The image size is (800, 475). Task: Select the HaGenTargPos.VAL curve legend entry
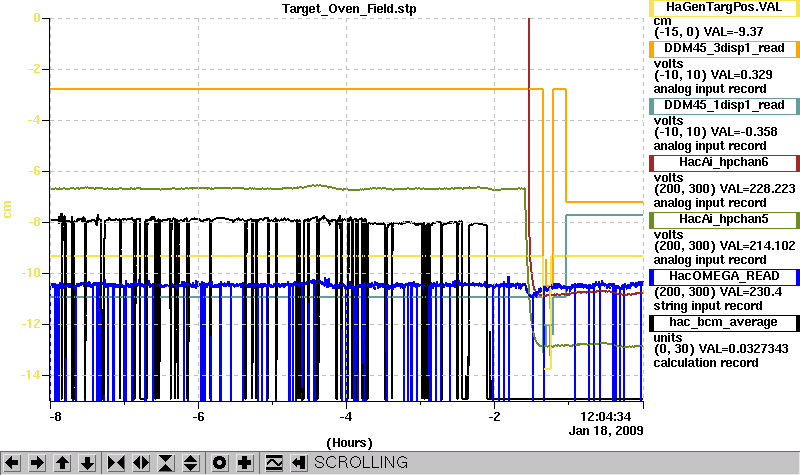click(724, 8)
